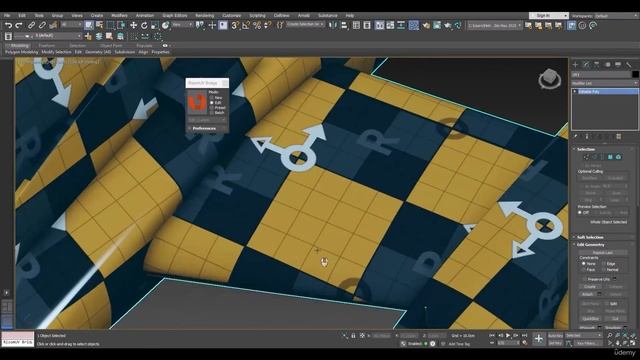
Task: Open the Graph Editors menu
Action: 175,16
